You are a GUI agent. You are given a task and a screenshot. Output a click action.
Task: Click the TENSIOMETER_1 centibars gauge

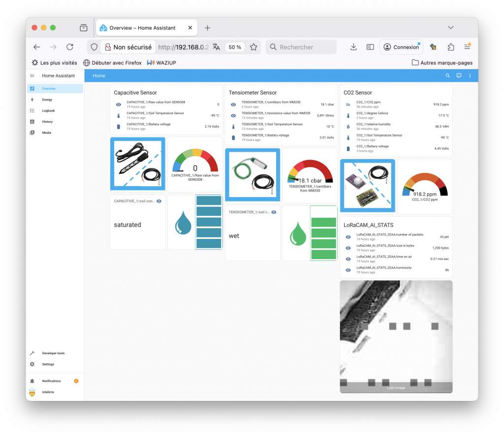[310, 175]
